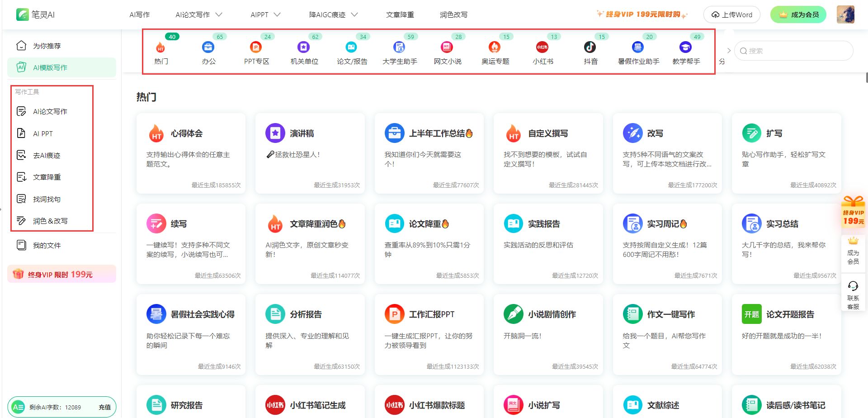Select the 网文小说 category icon
This screenshot has width=868, height=418.
[x=447, y=47]
